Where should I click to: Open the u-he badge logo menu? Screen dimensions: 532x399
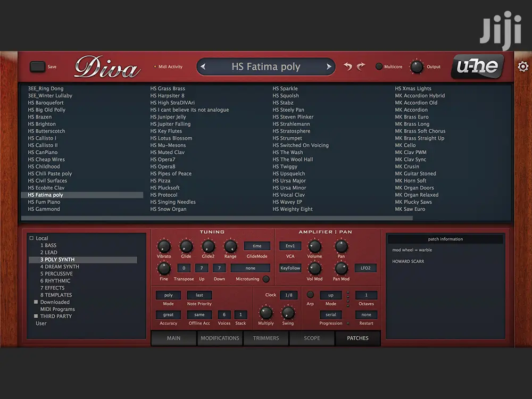click(x=477, y=66)
